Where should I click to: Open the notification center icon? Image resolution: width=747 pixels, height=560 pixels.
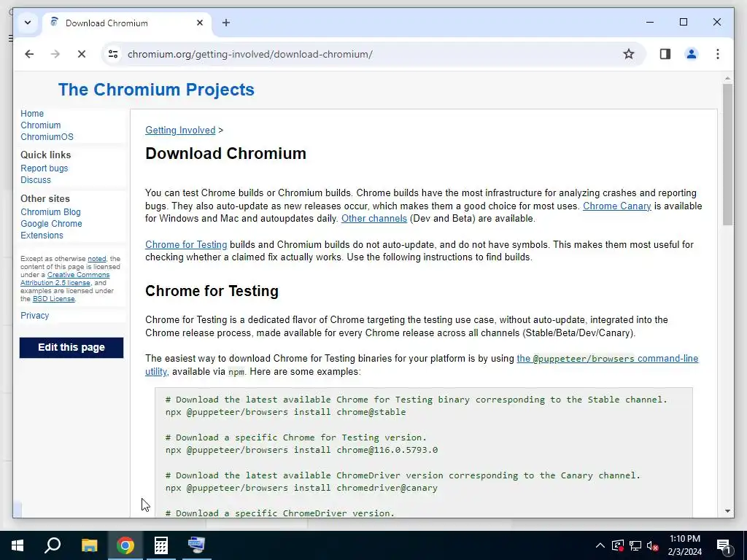(724, 547)
